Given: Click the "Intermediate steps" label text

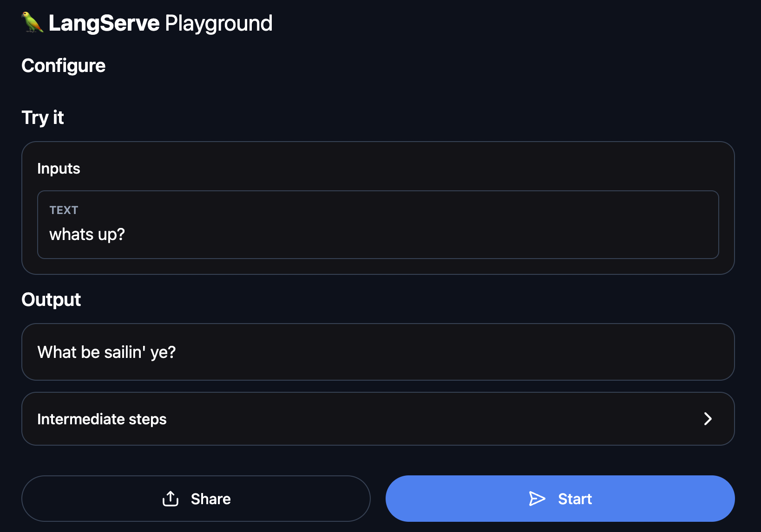Looking at the screenshot, I should [x=102, y=419].
